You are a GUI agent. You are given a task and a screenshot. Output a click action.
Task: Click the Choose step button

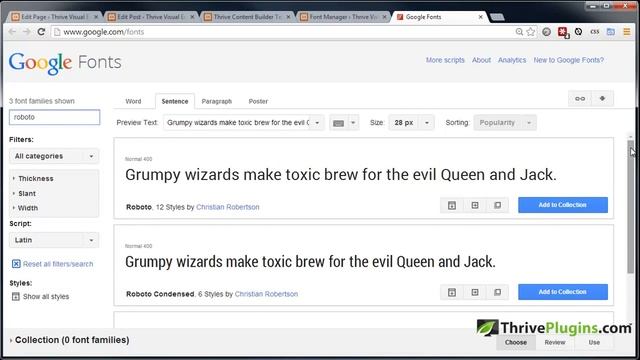tap(516, 342)
